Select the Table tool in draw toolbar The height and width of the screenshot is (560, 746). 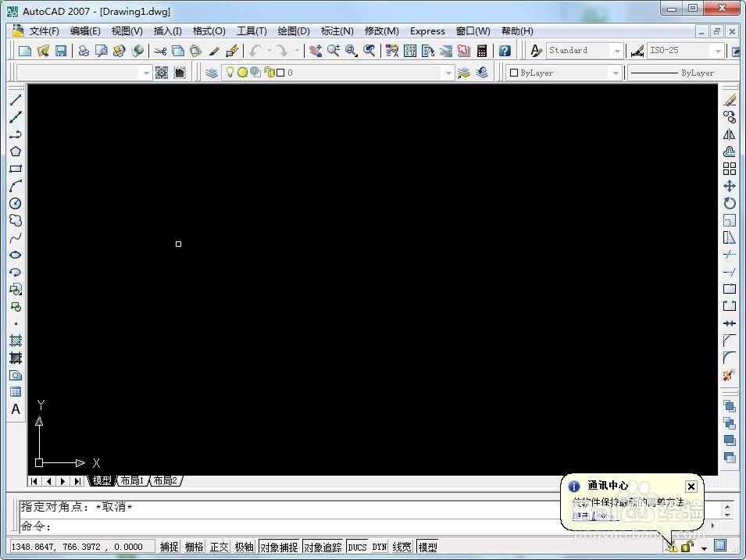tap(15, 392)
